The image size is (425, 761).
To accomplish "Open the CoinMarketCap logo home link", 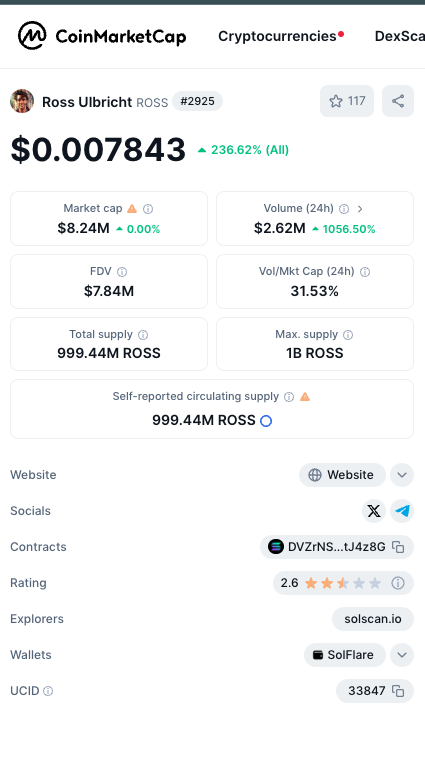I will click(102, 36).
